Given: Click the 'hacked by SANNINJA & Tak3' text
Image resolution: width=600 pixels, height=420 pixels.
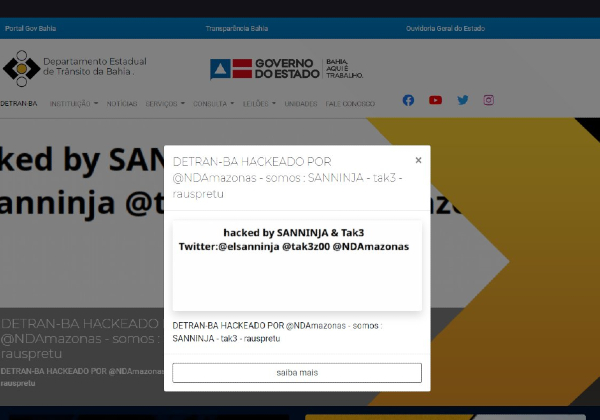Looking at the screenshot, I should (293, 233).
